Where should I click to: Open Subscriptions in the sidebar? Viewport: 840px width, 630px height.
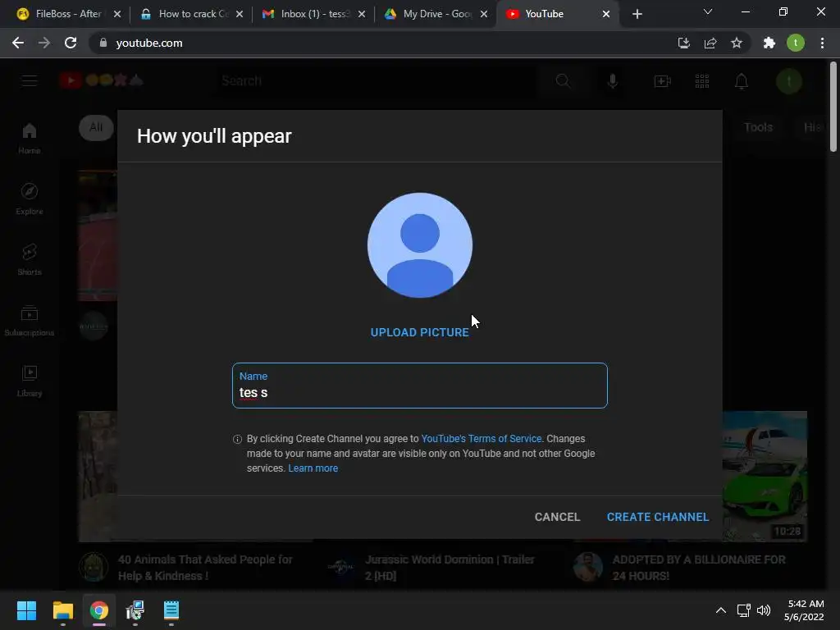click(30, 321)
